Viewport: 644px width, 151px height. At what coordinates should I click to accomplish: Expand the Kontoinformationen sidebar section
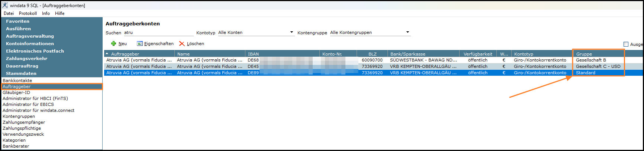click(52, 44)
